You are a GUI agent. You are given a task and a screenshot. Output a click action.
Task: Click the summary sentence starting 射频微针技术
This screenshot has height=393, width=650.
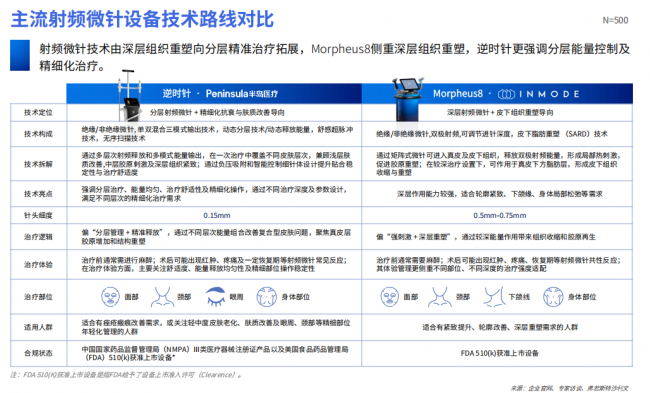335,57
